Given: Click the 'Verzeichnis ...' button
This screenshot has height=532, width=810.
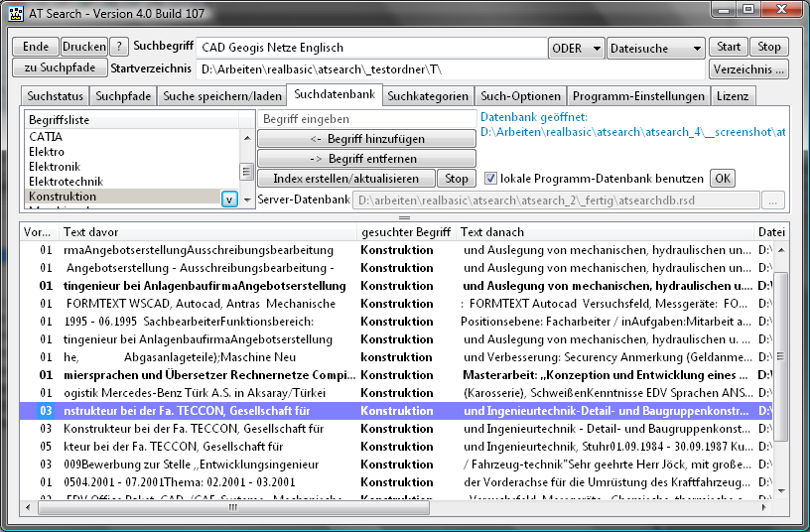Looking at the screenshot, I should coord(748,68).
